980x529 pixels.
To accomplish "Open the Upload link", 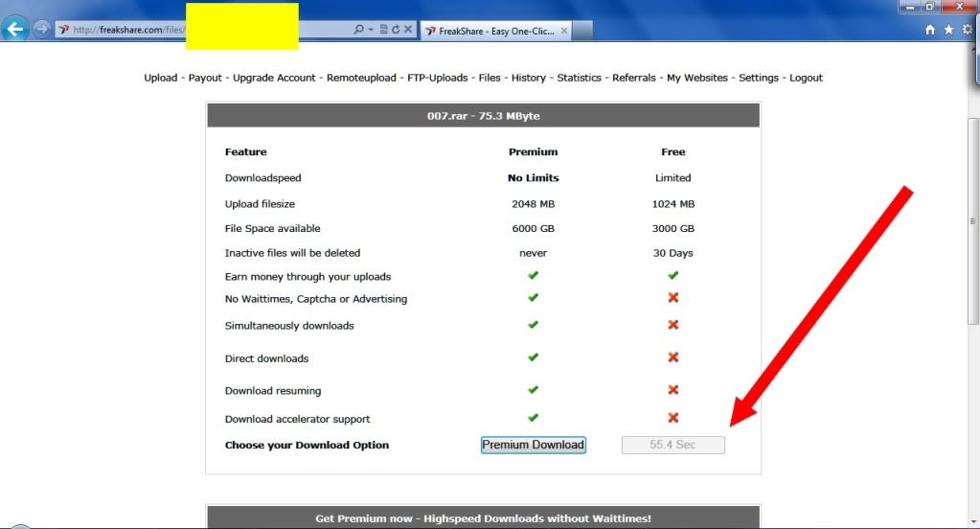I will tap(161, 78).
